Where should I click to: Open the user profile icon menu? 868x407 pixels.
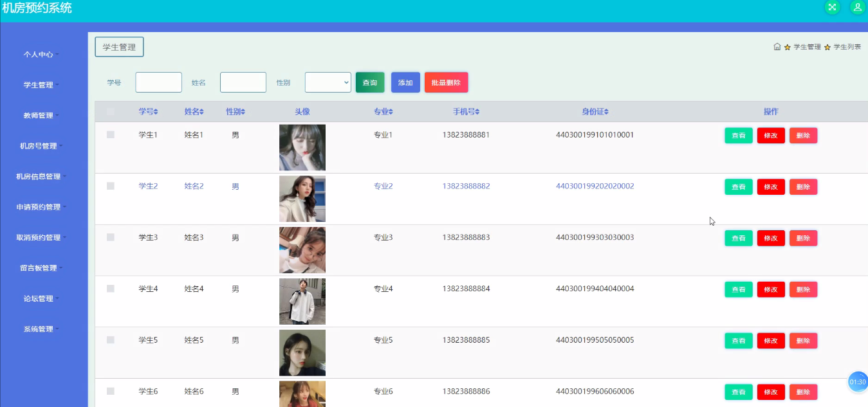(x=857, y=7)
